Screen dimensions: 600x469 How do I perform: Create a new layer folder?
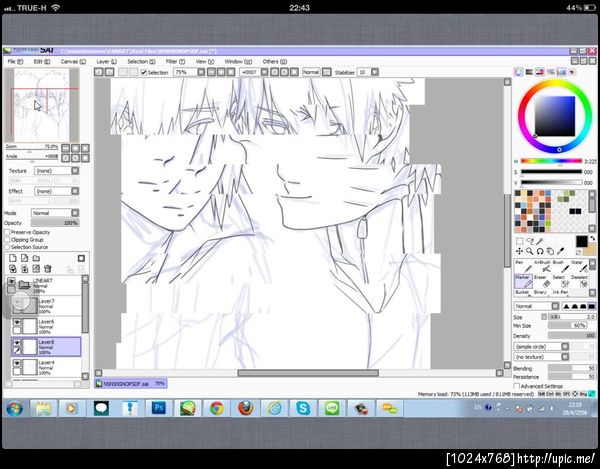36,258
